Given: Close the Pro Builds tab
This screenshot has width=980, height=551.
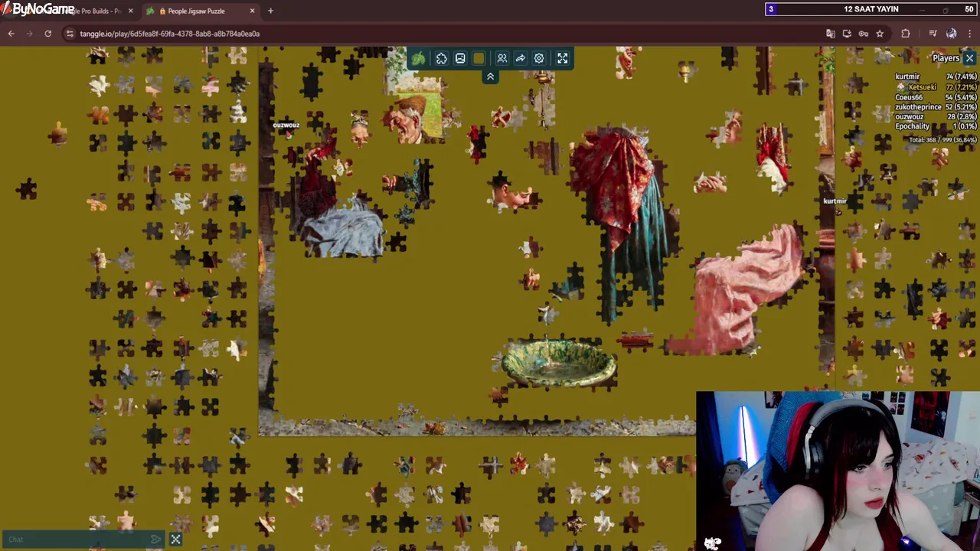Looking at the screenshot, I should pos(130,11).
